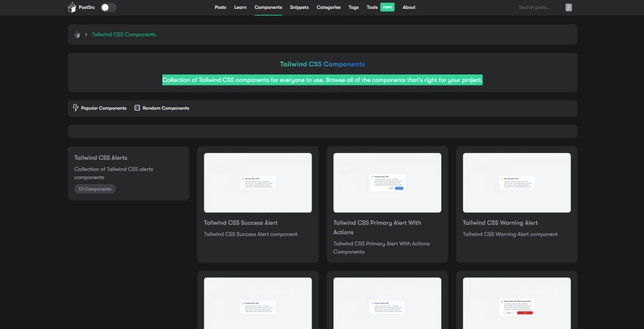Open Primary Alert With Actions thumbnail

[x=387, y=183]
